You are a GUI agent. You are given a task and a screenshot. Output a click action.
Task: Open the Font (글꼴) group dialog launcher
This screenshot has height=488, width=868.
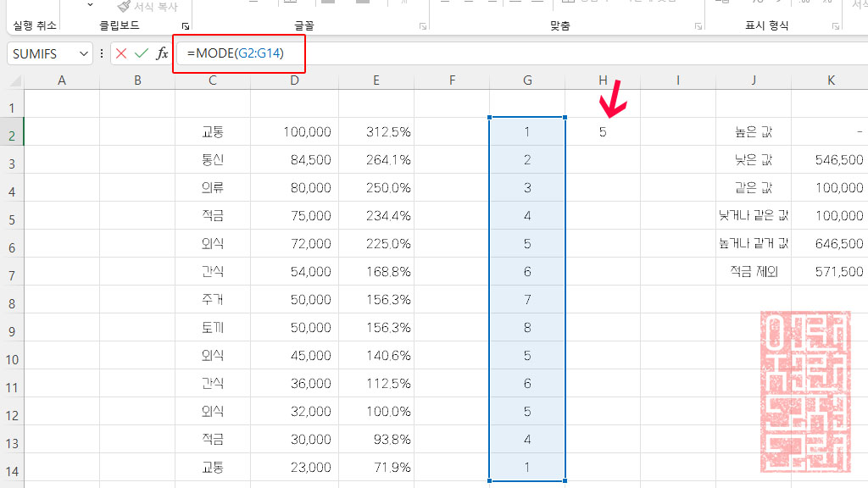point(422,25)
